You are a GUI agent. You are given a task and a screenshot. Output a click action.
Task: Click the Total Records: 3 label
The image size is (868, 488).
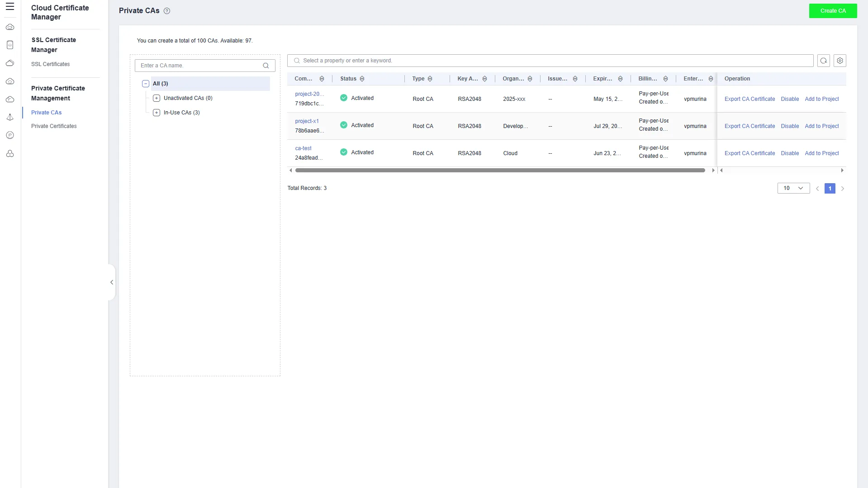(x=307, y=188)
